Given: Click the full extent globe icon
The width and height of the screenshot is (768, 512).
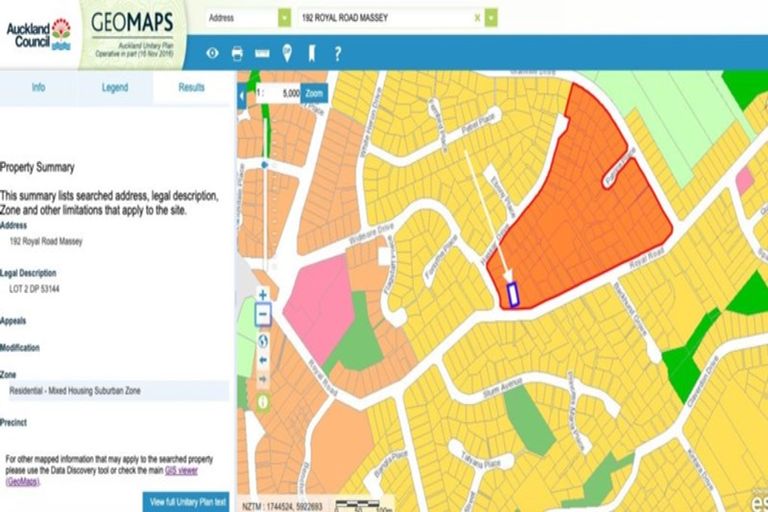Looking at the screenshot, I should pos(263,340).
